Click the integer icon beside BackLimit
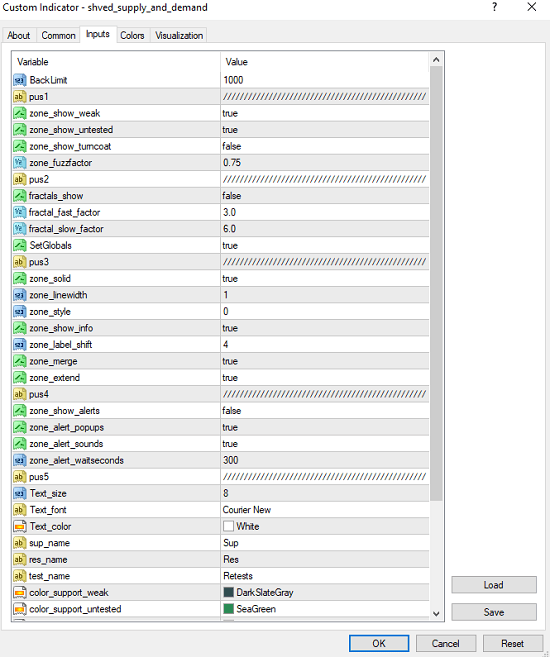Viewport: 550px width, 657px height. pos(19,80)
